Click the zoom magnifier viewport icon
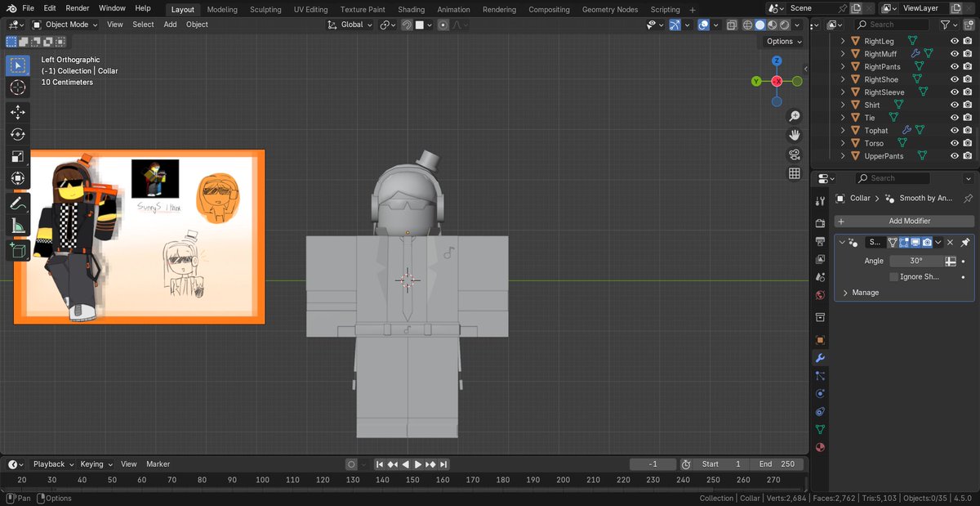 [x=794, y=116]
